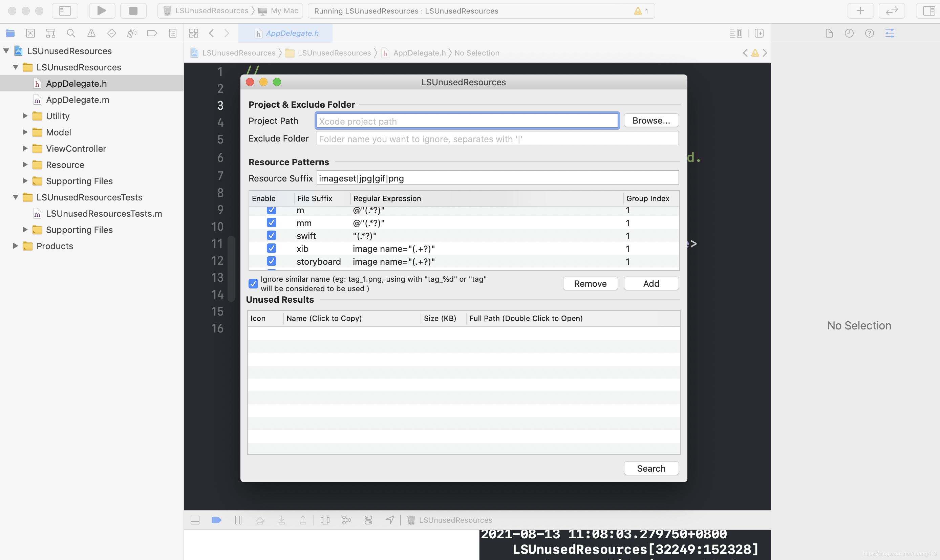This screenshot has width=940, height=560.
Task: Simulate location arrow icon
Action: pos(390,520)
